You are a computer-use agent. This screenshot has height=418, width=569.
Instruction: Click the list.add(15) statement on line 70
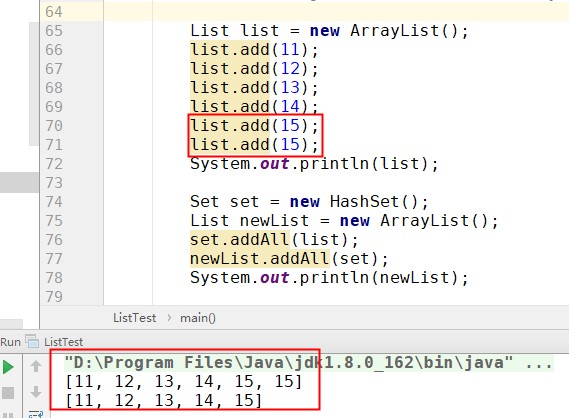point(254,126)
